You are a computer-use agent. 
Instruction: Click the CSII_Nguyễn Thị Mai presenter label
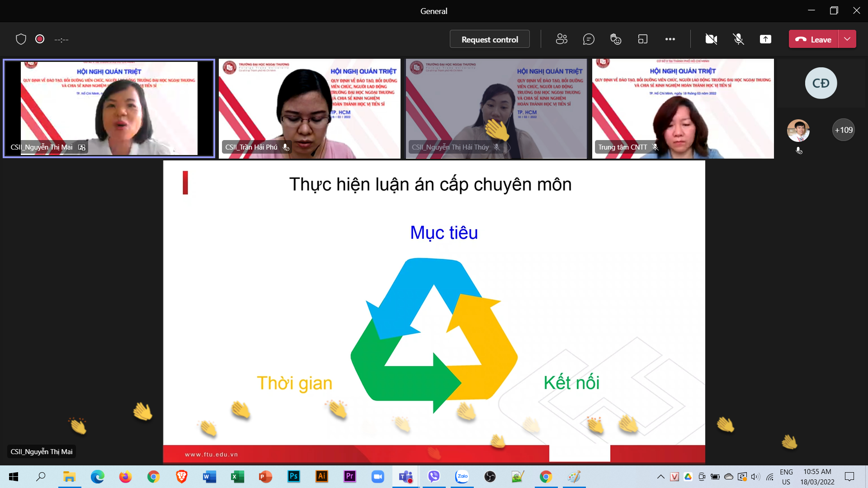[x=42, y=452]
